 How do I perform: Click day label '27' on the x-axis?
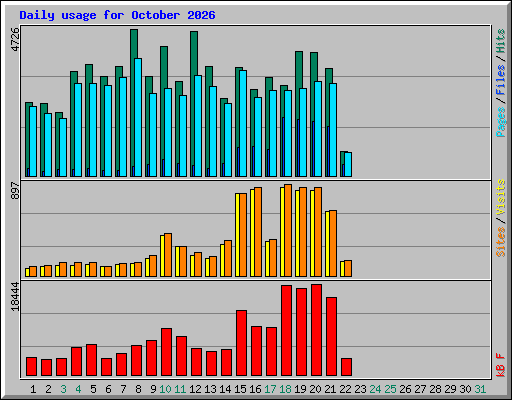tap(420, 389)
